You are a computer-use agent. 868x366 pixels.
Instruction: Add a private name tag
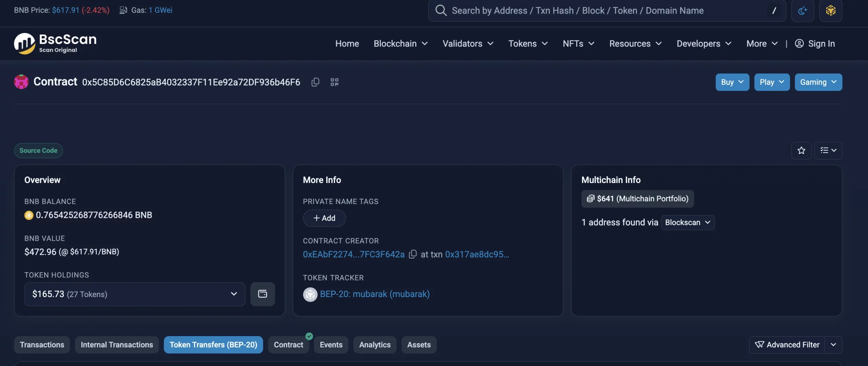click(324, 218)
